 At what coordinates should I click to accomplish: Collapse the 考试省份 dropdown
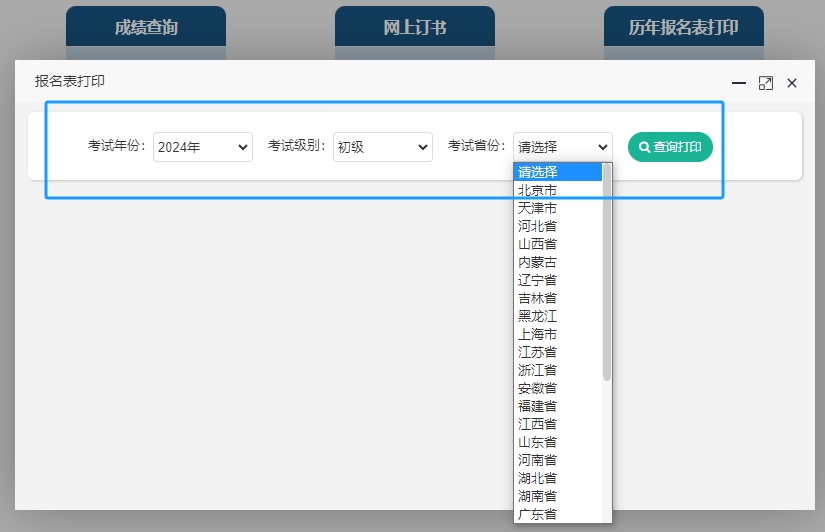click(562, 147)
